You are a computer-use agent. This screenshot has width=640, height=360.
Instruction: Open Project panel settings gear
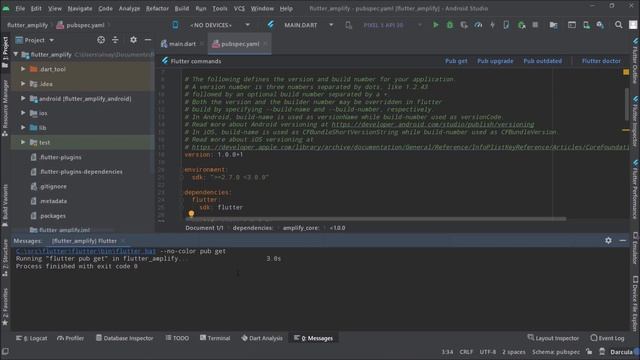[x=133, y=40]
